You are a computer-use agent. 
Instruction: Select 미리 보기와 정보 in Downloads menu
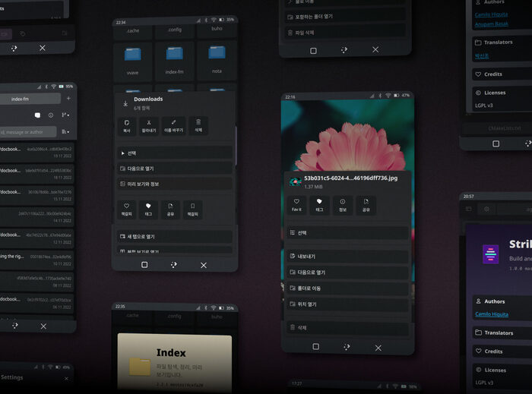coord(175,184)
